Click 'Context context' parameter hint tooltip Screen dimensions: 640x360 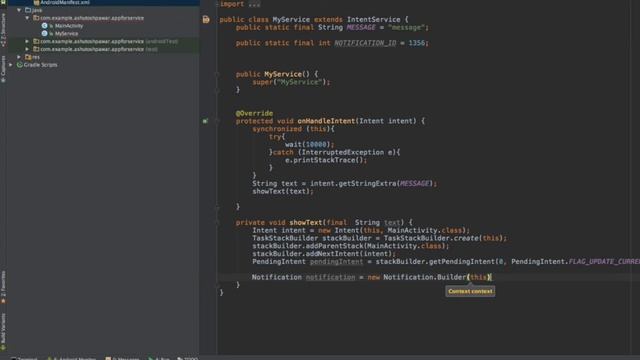pyautogui.click(x=470, y=291)
